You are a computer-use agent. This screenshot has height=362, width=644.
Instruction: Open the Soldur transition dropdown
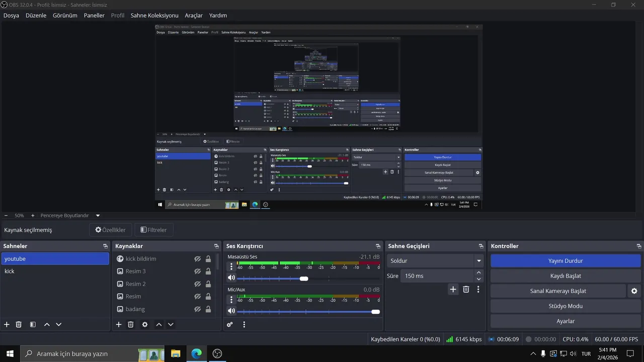[x=436, y=261]
